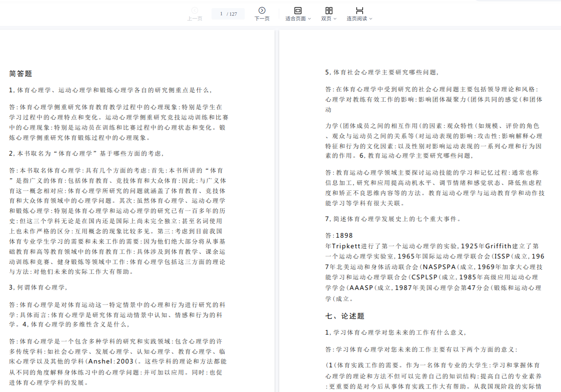
Task: Click question 5 about 体育社会心理学
Action: point(382,72)
